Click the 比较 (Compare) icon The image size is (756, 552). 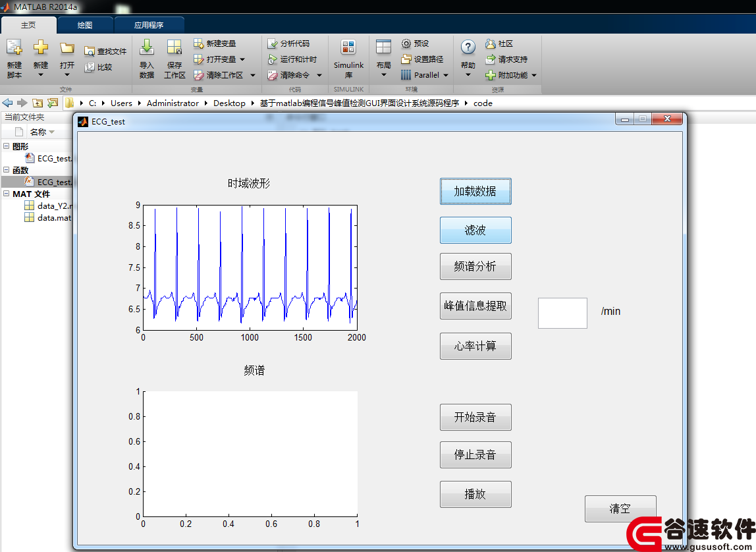89,67
